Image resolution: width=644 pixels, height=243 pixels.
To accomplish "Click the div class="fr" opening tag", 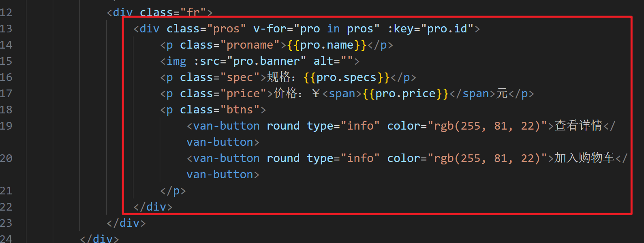I will (x=160, y=13).
